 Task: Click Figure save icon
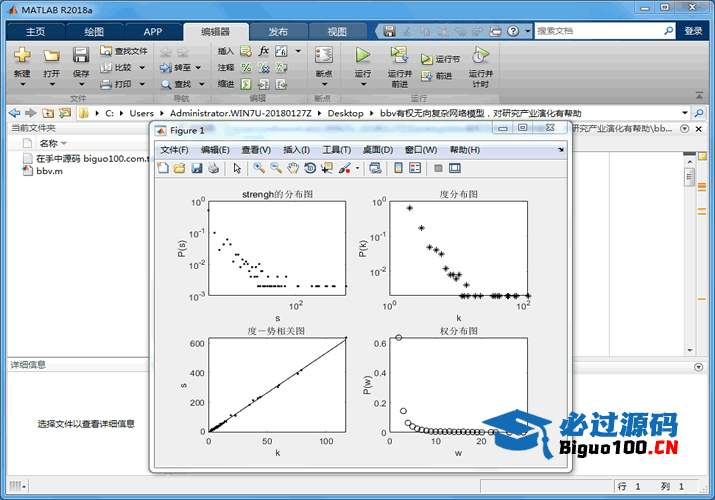pyautogui.click(x=197, y=168)
